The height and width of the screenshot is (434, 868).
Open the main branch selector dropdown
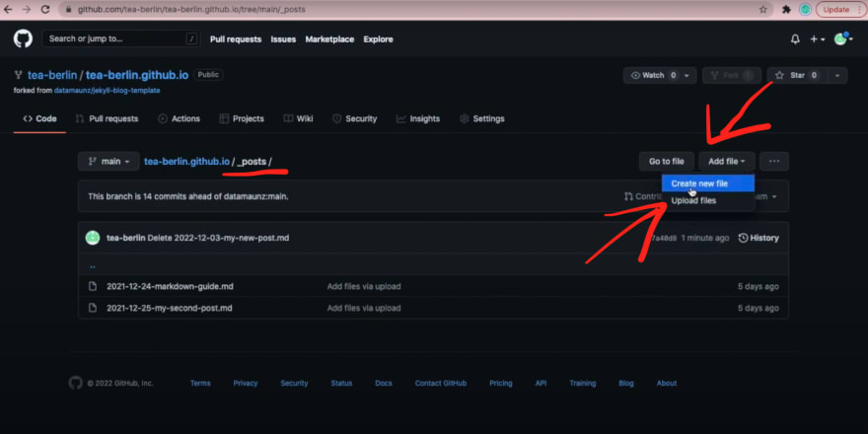pos(108,162)
